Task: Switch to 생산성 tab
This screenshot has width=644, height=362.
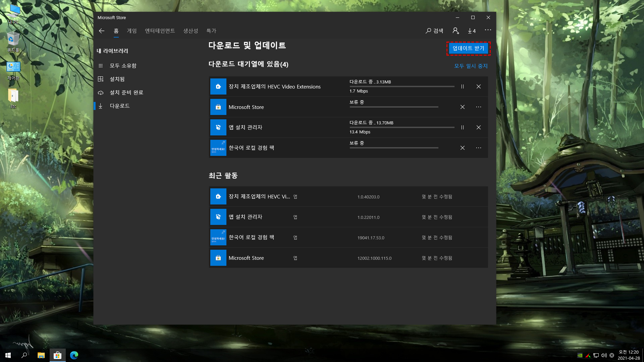Action: click(x=191, y=31)
